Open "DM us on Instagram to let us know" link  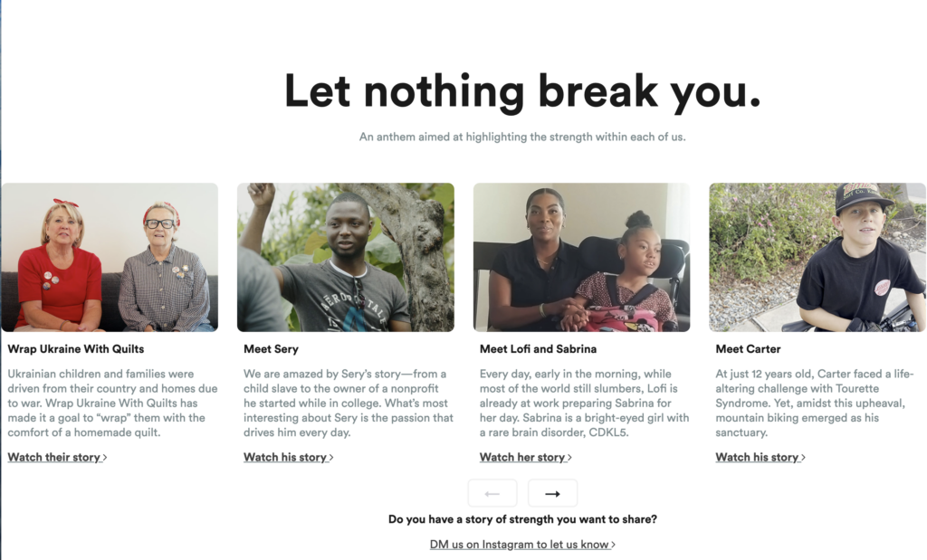pyautogui.click(x=520, y=545)
